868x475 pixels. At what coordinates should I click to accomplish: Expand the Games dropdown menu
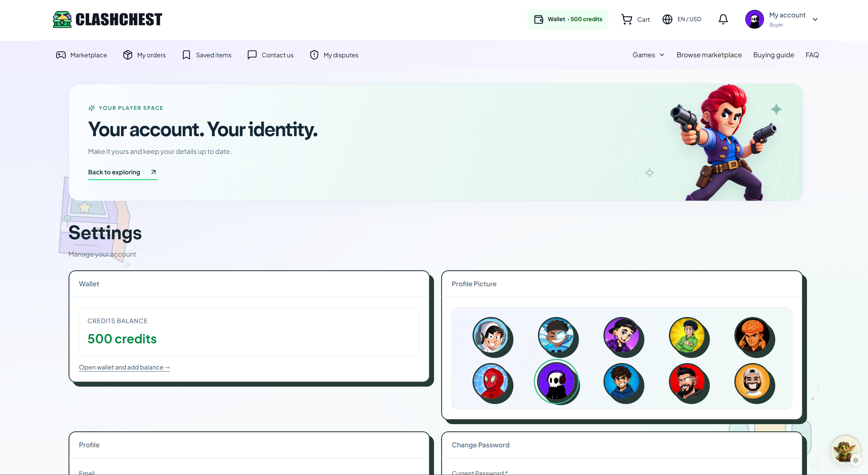point(648,55)
